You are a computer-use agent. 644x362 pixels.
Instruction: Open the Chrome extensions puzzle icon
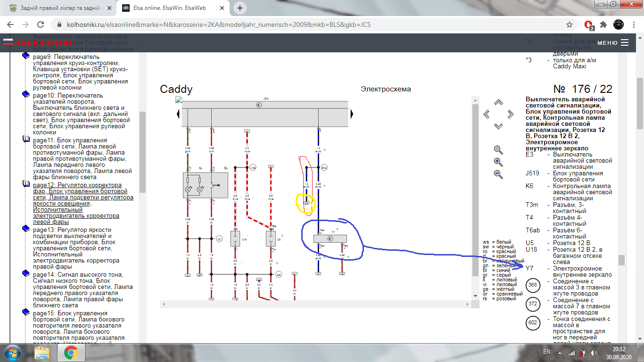(x=603, y=25)
